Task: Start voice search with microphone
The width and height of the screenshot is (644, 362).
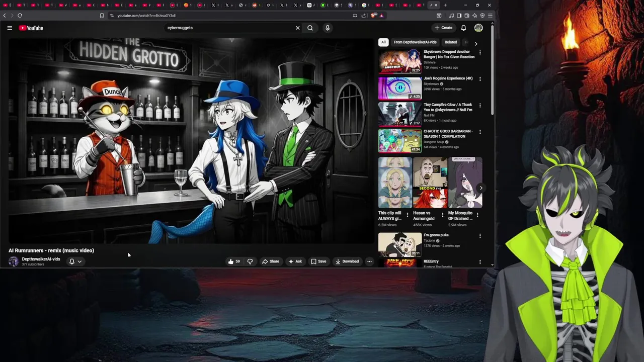Action: [x=328, y=28]
